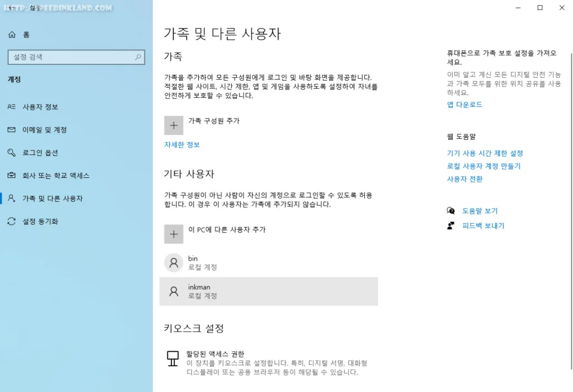Click the envelope icon for 이메일 및 계정
The image size is (573, 392).
(x=11, y=130)
